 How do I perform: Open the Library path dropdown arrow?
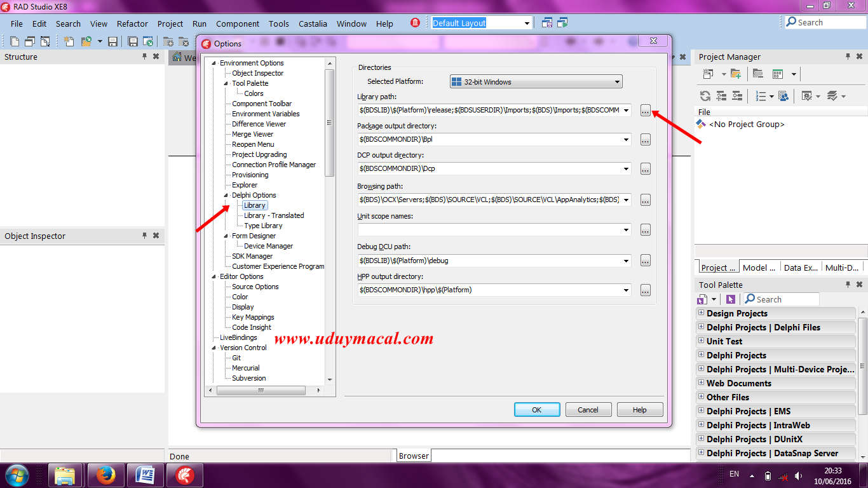626,110
